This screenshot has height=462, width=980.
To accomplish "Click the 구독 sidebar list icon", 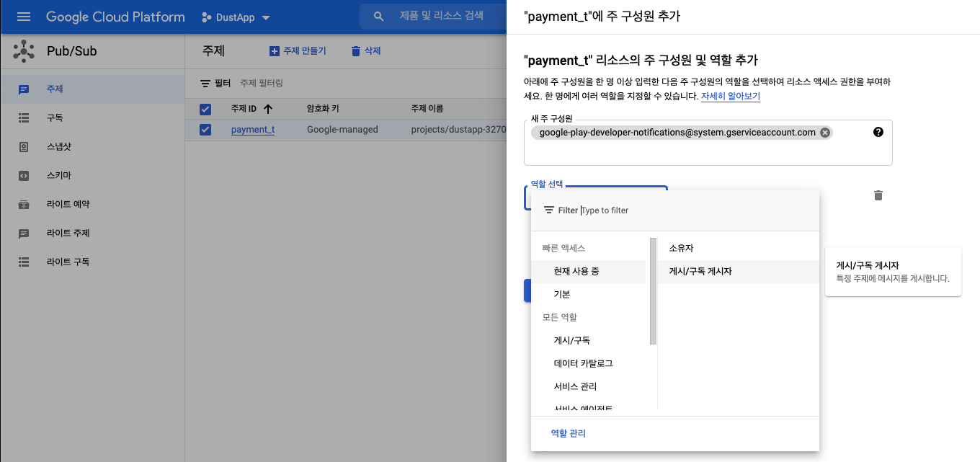I will coord(24,118).
